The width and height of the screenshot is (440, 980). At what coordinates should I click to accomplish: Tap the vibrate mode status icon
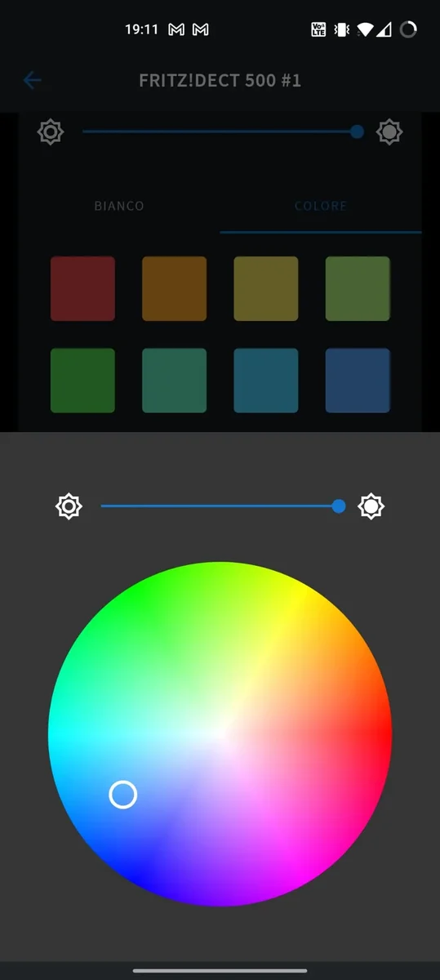[342, 29]
